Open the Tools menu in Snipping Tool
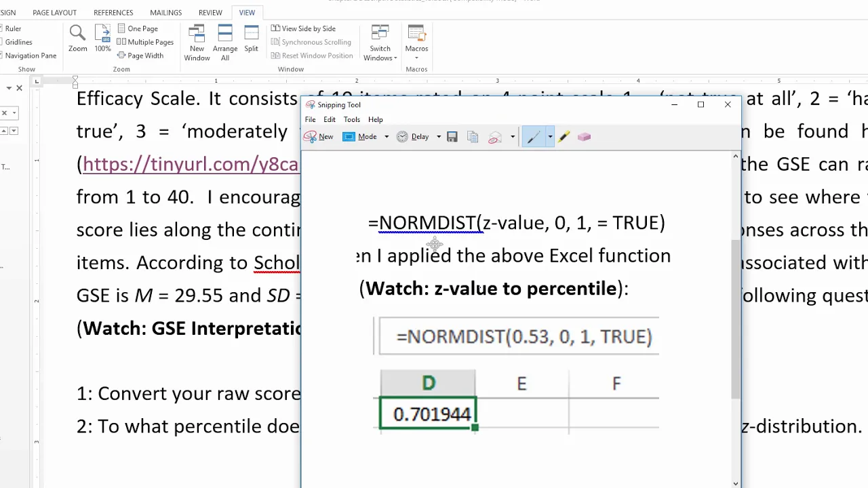The image size is (868, 488). coord(351,119)
